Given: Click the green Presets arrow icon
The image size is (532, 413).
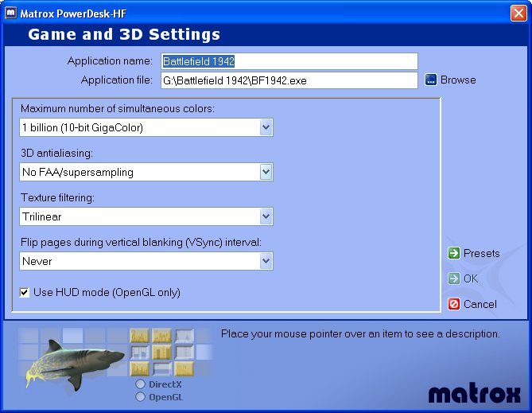Looking at the screenshot, I should click(453, 253).
